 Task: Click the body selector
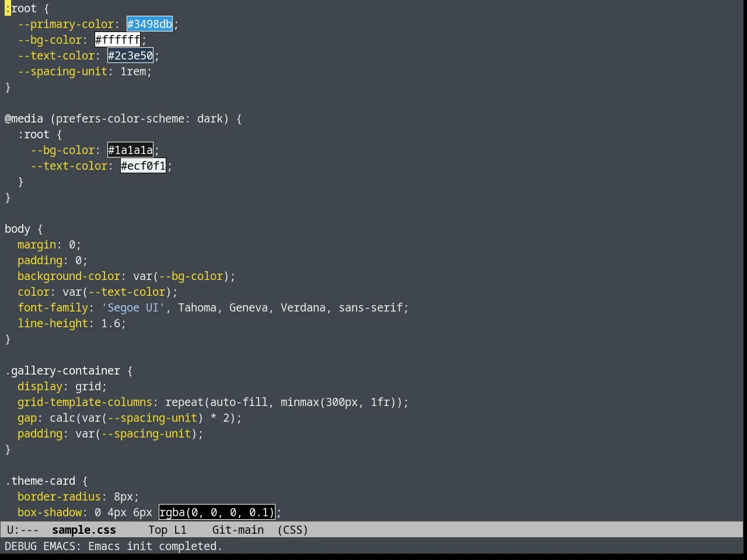pos(18,229)
